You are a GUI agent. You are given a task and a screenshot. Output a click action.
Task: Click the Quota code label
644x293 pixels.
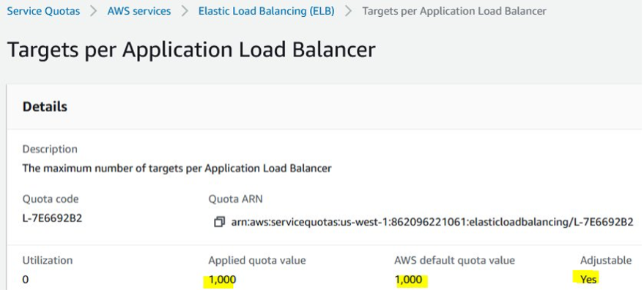tap(51, 199)
